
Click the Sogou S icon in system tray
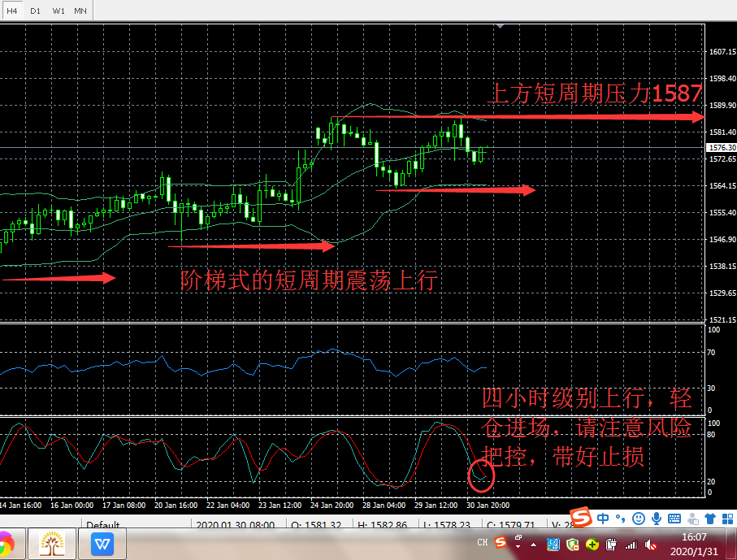pyautogui.click(x=501, y=542)
